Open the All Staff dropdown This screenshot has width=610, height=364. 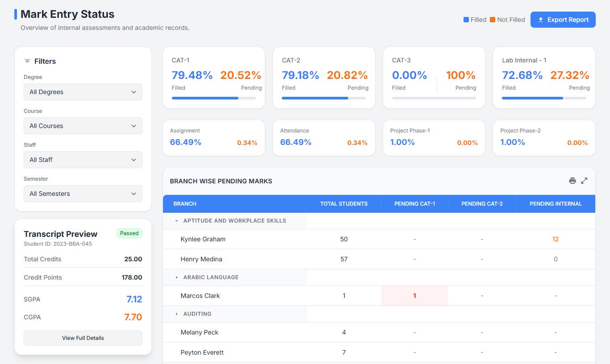[x=83, y=160]
